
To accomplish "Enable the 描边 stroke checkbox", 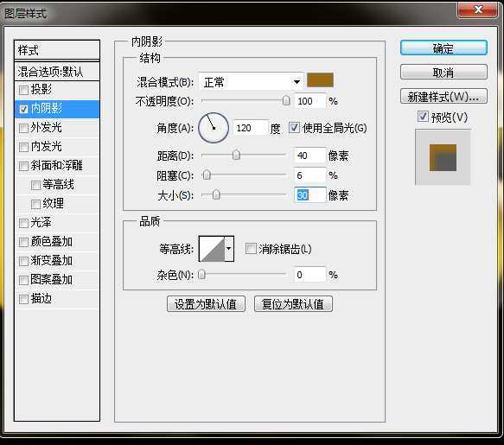I will [x=23, y=299].
